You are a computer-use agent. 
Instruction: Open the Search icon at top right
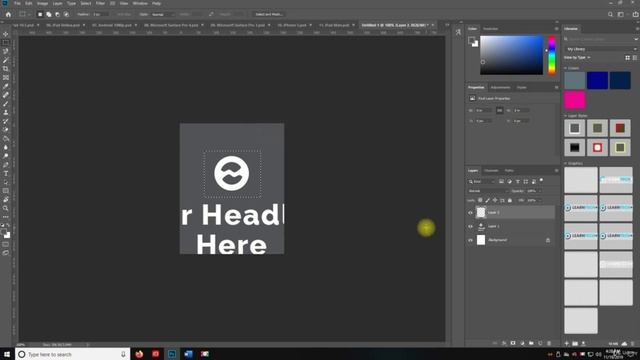pyautogui.click(x=610, y=14)
